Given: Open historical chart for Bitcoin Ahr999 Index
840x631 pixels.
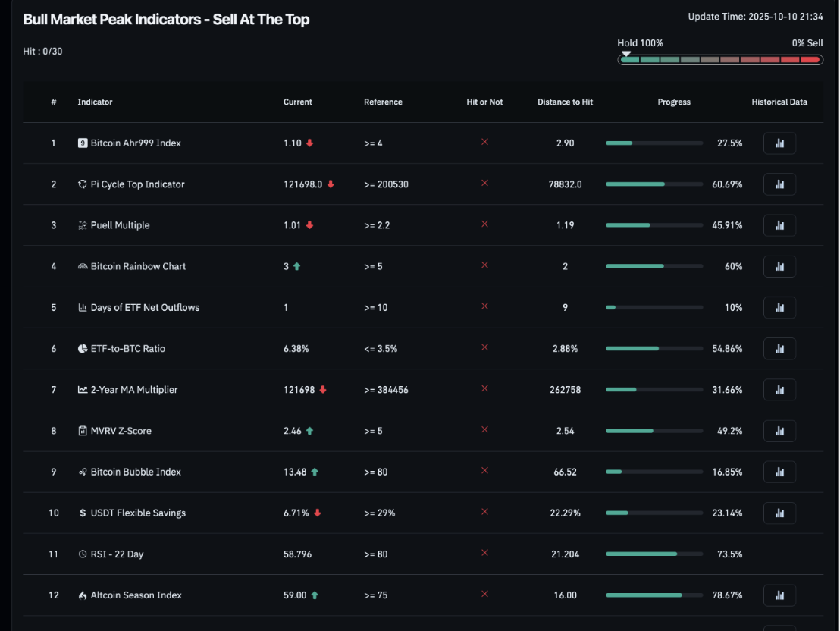Looking at the screenshot, I should [779, 143].
